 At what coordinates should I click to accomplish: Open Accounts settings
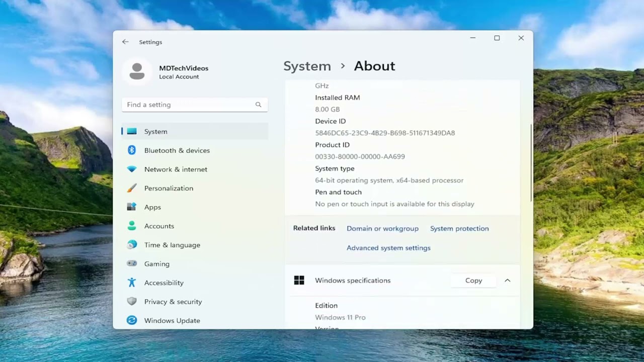(x=195, y=226)
